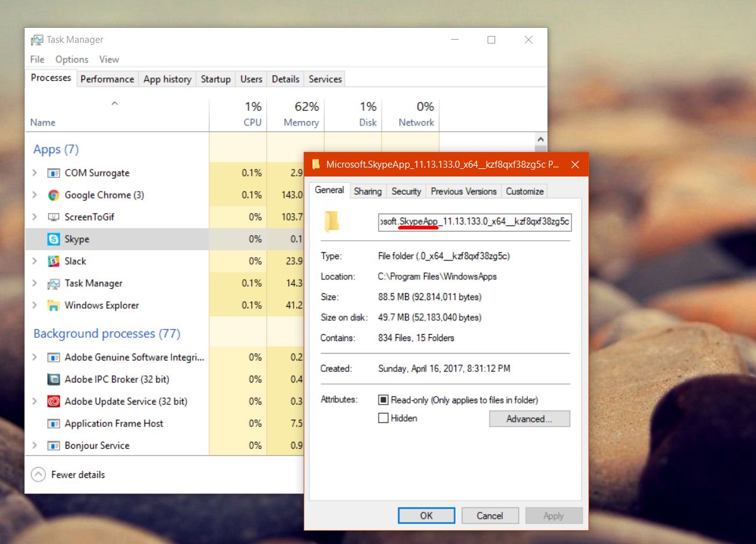
Task: Sort processes by the Name column
Action: [x=117, y=114]
